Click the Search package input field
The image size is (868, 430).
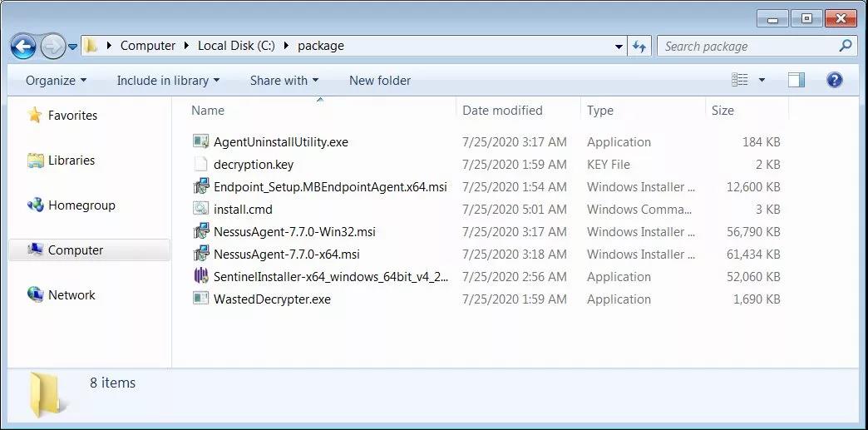coord(748,47)
